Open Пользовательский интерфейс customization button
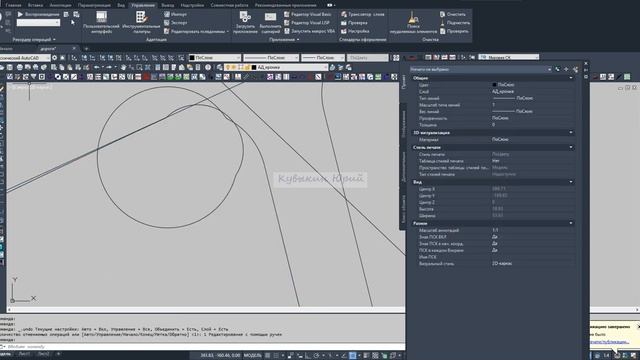 pyautogui.click(x=101, y=22)
